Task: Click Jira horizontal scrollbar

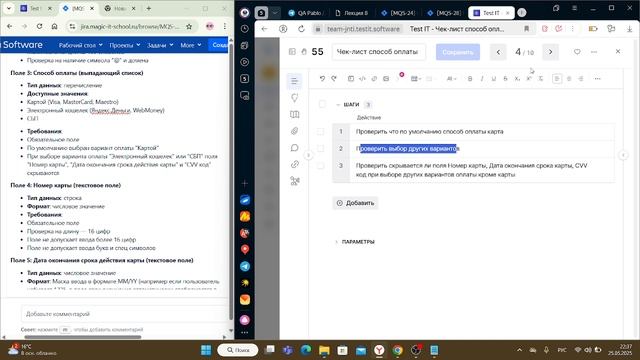Action: [82, 337]
